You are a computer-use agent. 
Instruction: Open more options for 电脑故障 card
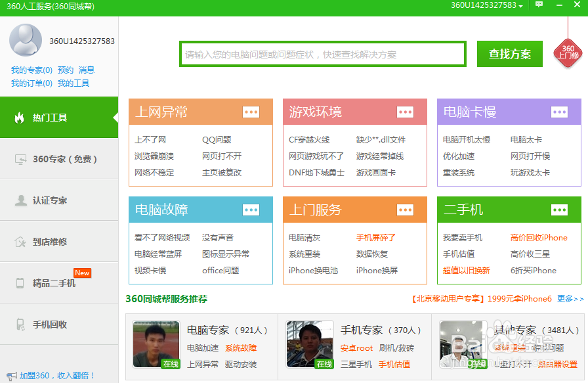[251, 210]
